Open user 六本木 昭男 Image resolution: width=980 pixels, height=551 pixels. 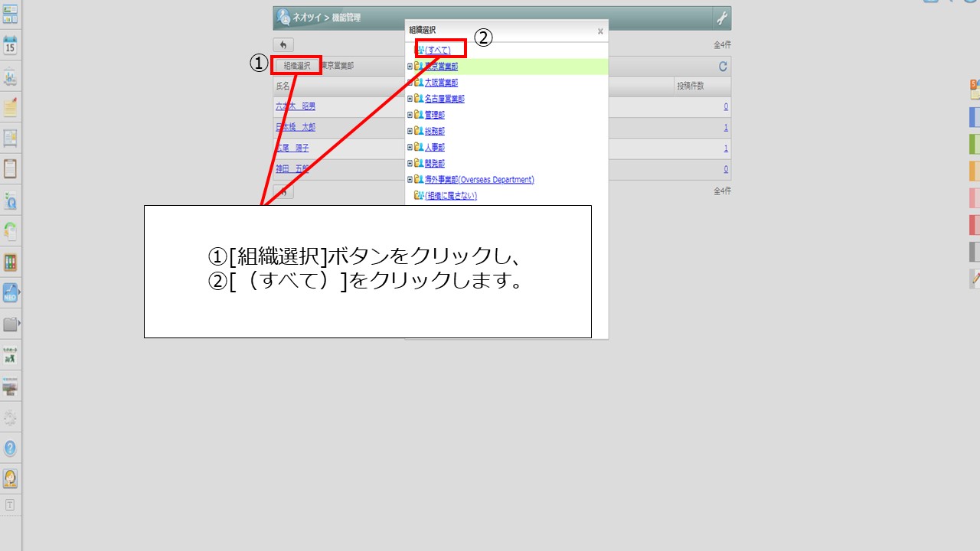(296, 106)
